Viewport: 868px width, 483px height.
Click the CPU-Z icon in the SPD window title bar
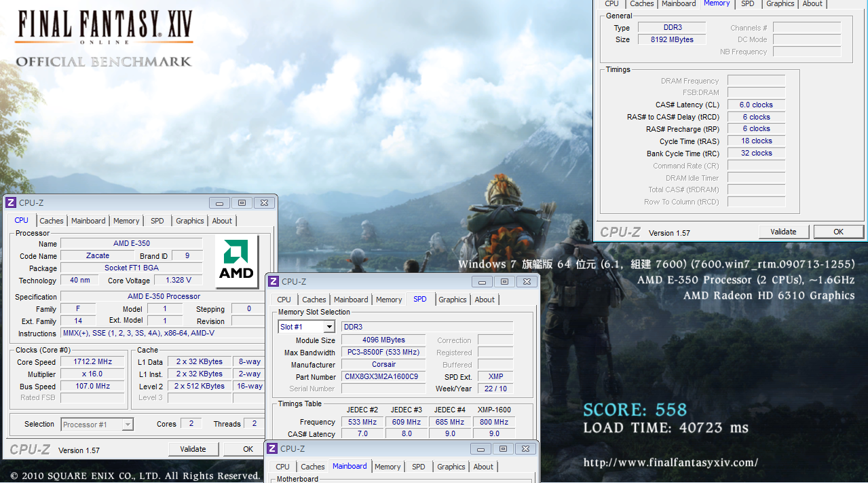pos(273,281)
